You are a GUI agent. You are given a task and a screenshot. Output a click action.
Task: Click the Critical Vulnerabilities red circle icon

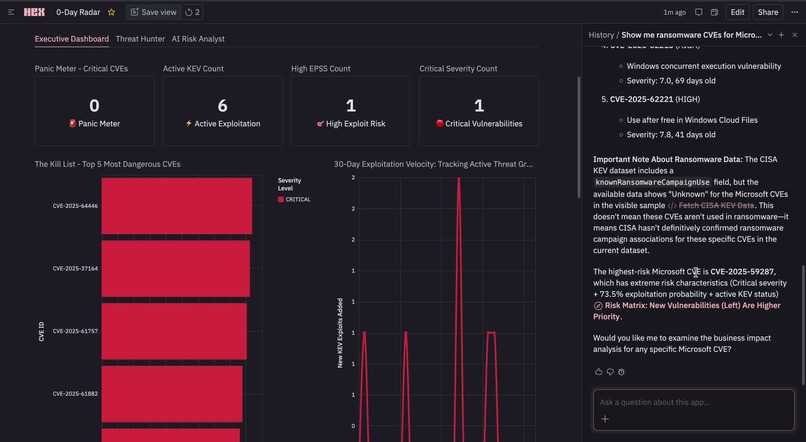pos(439,123)
